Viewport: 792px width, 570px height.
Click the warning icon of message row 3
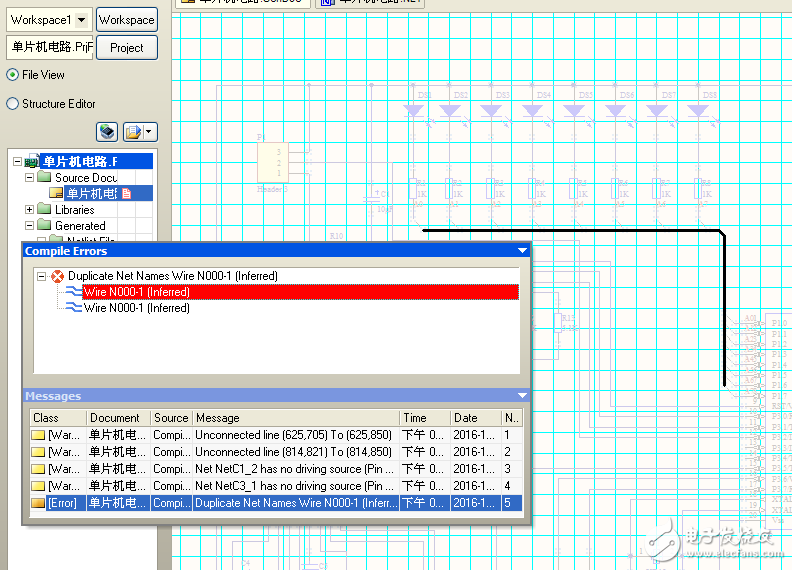(38, 469)
